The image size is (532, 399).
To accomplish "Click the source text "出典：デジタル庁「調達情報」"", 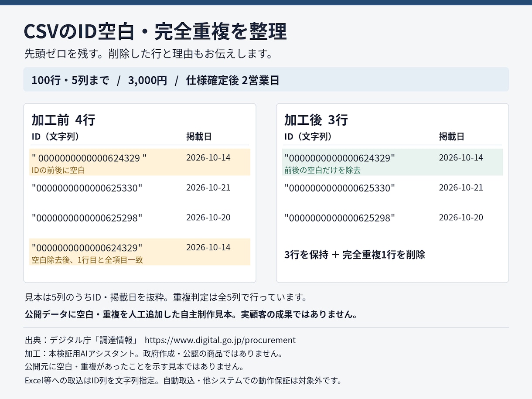I will pos(82,340).
